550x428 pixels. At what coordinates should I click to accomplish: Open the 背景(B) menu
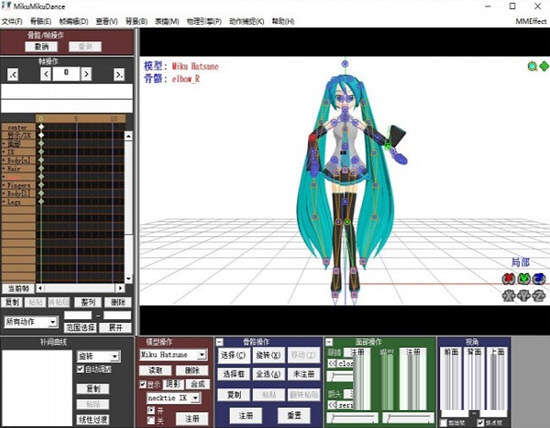136,21
